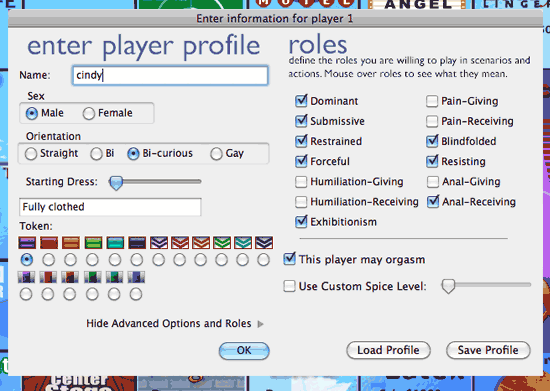
Task: Click the Starting Dress slider handle
Action: pyautogui.click(x=116, y=183)
